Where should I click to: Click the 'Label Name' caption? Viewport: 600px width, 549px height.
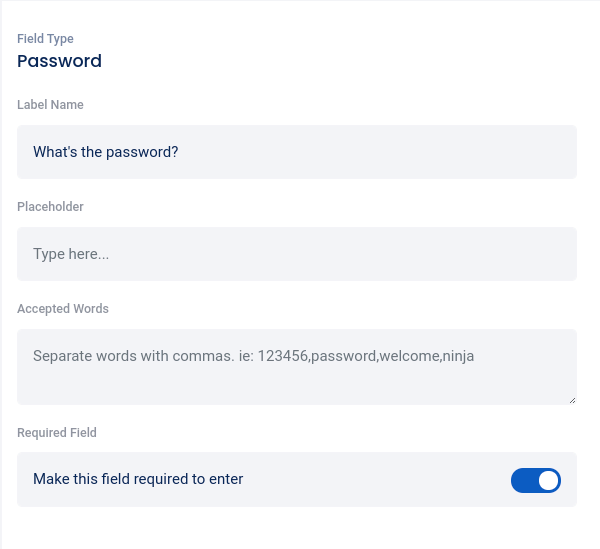tap(50, 105)
